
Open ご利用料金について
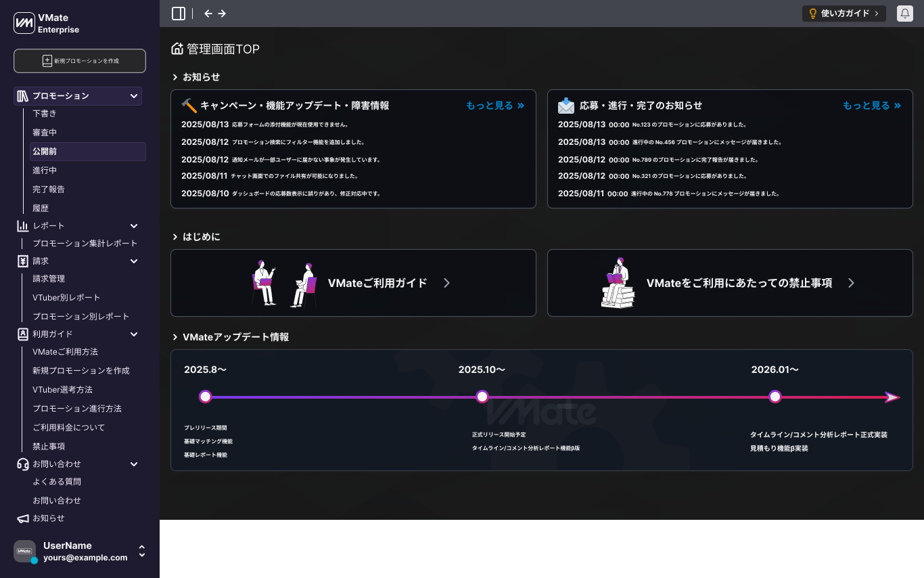pos(69,428)
